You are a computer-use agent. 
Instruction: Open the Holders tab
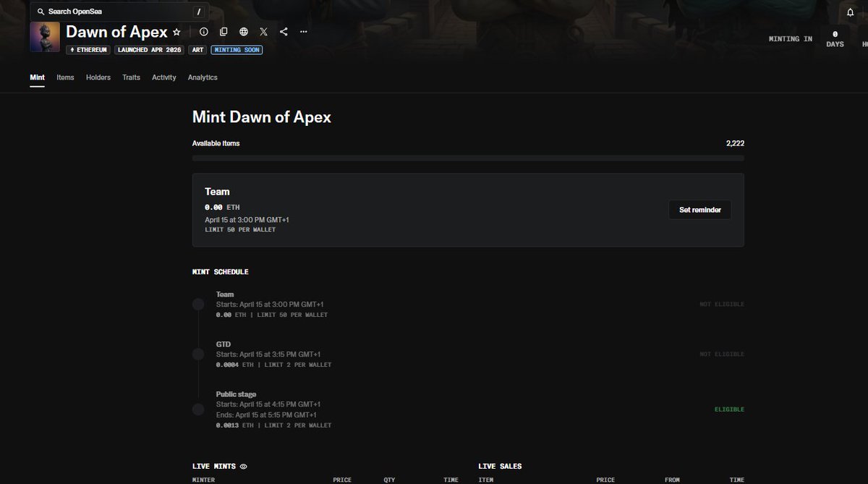[98, 77]
